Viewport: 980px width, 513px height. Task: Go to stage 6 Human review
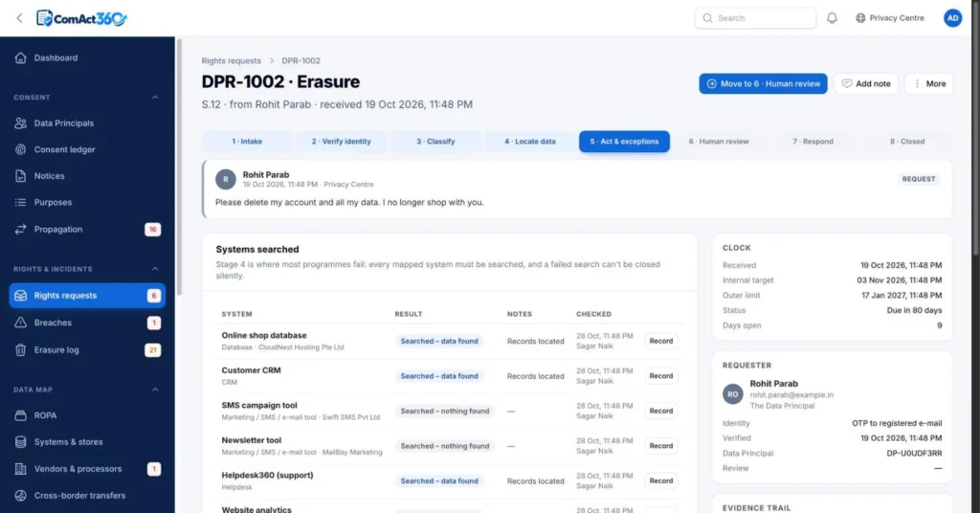(x=719, y=142)
